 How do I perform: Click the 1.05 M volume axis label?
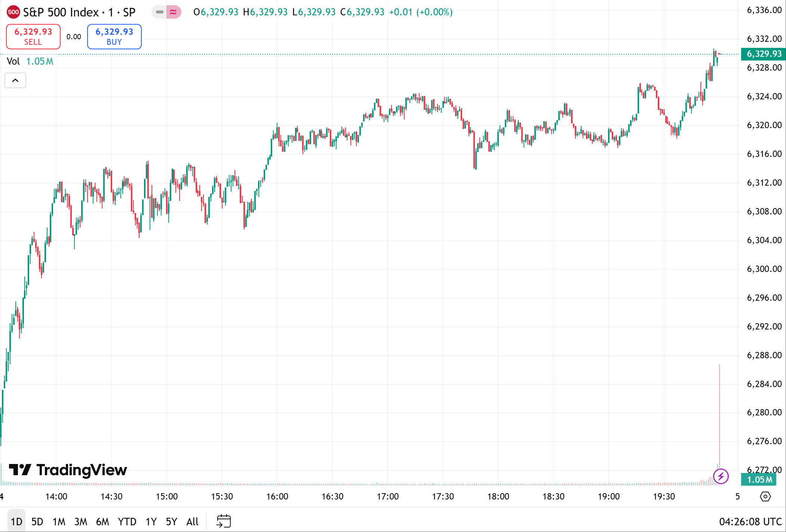point(759,479)
